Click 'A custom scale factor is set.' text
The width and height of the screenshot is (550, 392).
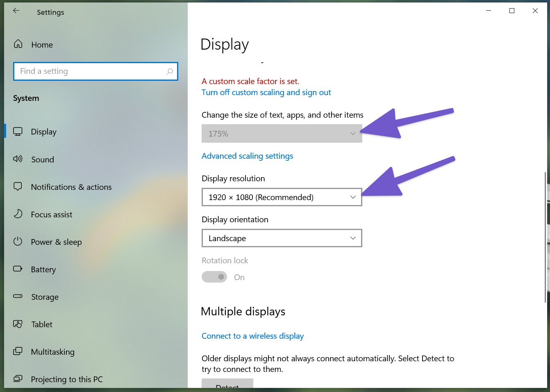coord(250,81)
